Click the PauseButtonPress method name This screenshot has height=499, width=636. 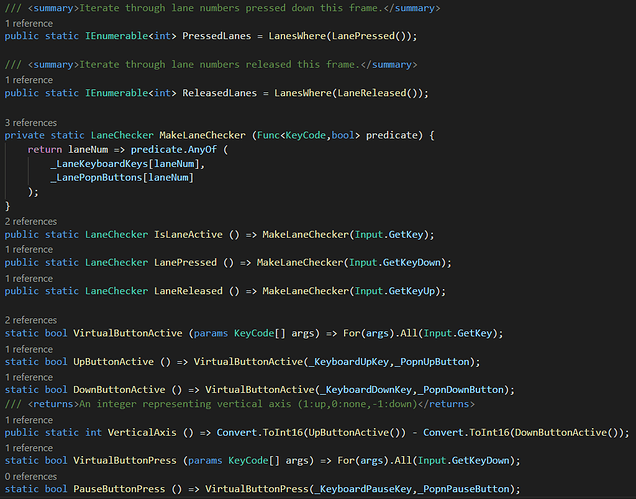120,489
